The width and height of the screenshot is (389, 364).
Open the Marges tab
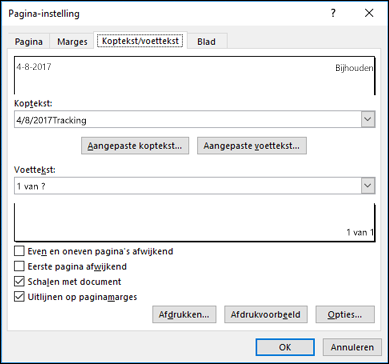[x=72, y=42]
